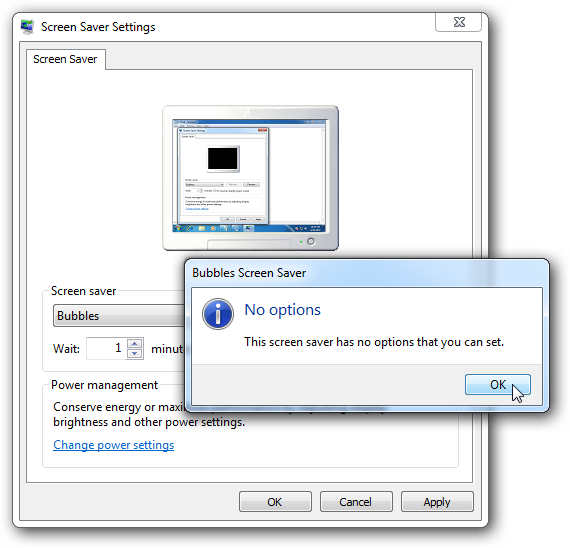Click the Cancel button
570x548 pixels.
356,502
